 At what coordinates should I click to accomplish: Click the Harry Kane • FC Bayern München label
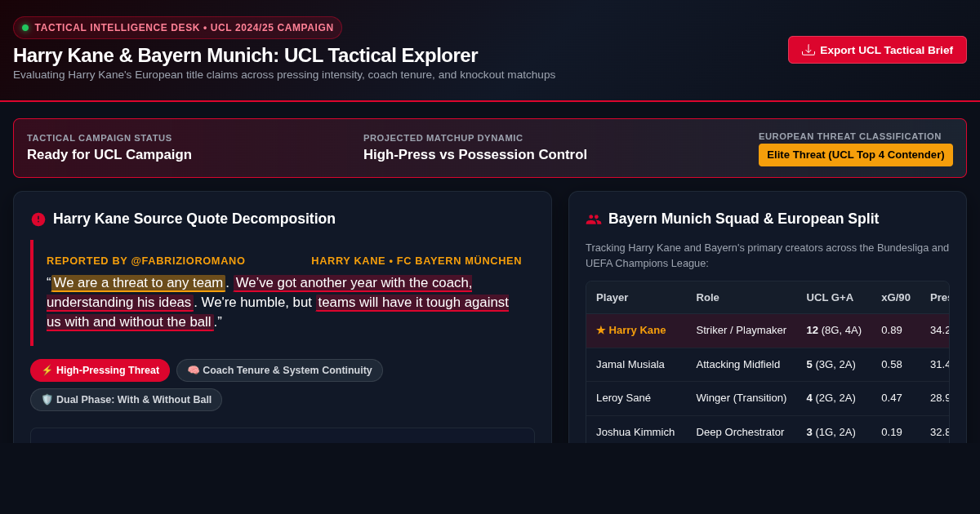(x=416, y=261)
